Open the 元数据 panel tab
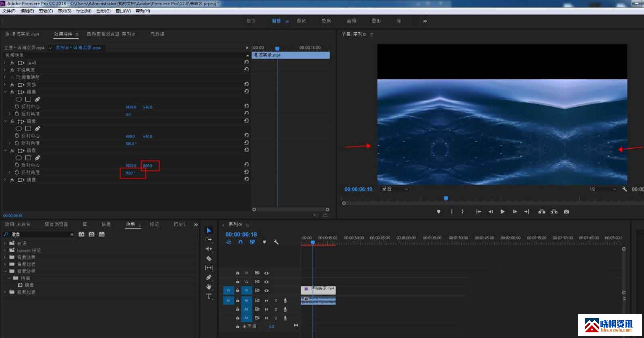This screenshot has height=338, width=644. click(157, 34)
